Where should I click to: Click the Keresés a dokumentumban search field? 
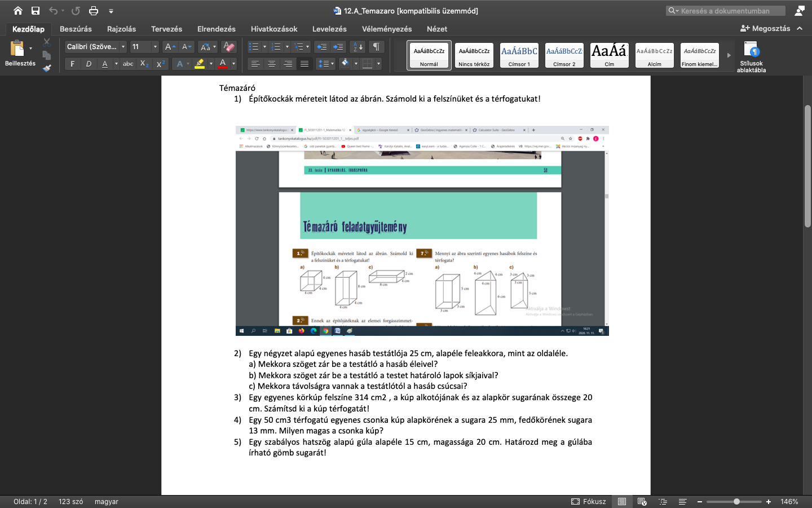tap(726, 11)
